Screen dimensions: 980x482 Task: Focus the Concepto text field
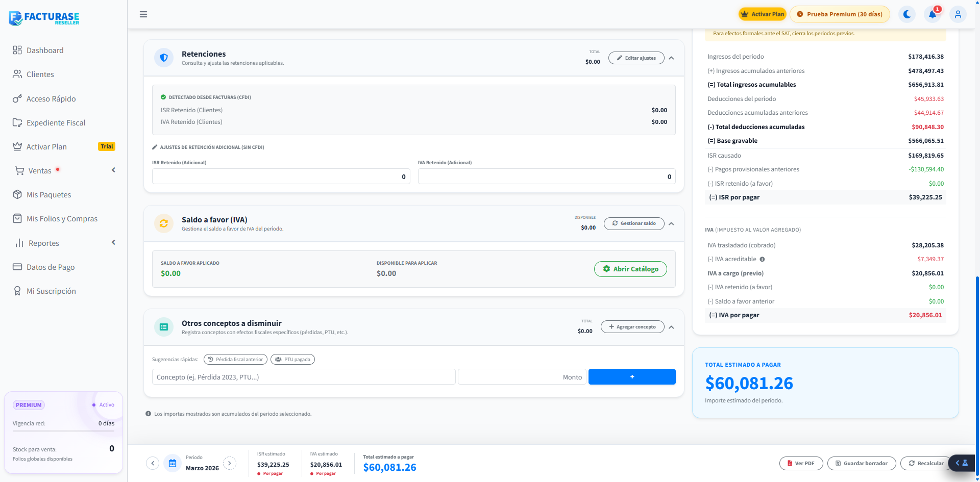[304, 377]
